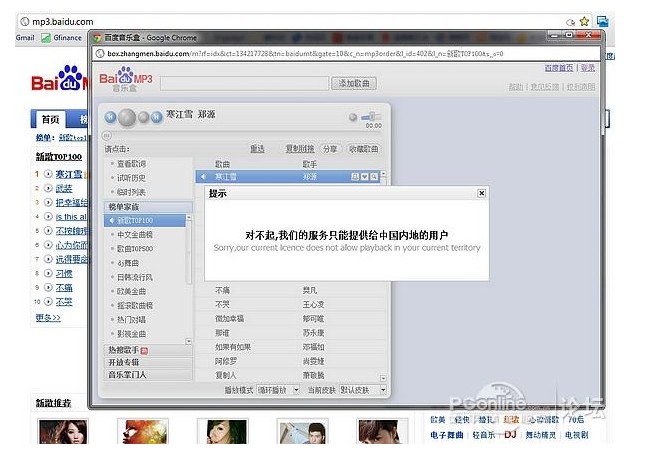
Task: Click the song 复制人 in the playlist
Action: tap(226, 375)
